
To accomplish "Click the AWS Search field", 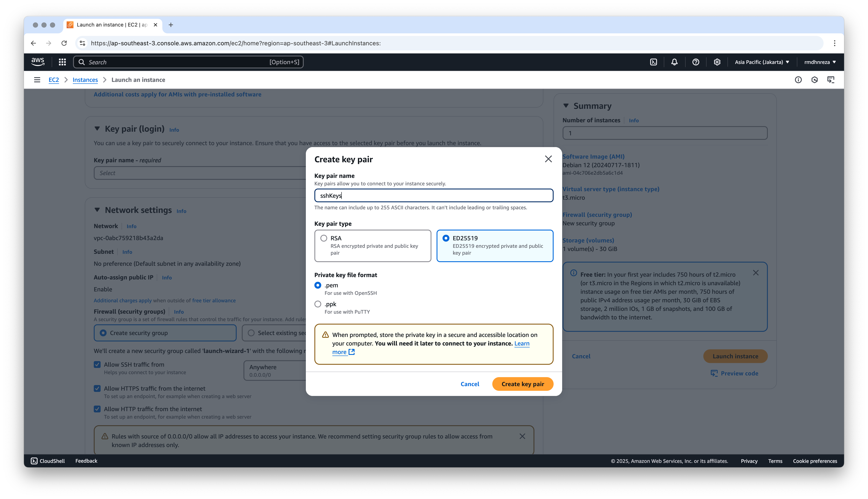I will pyautogui.click(x=188, y=62).
